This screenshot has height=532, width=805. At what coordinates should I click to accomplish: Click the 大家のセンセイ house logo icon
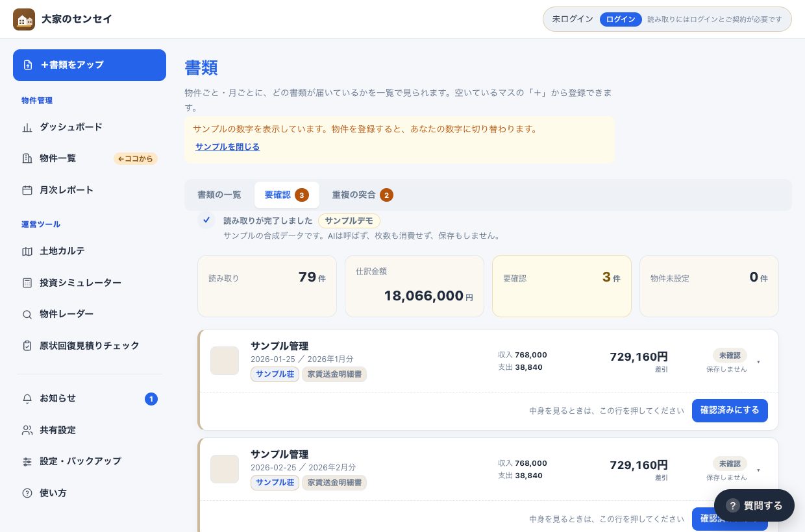tap(24, 19)
